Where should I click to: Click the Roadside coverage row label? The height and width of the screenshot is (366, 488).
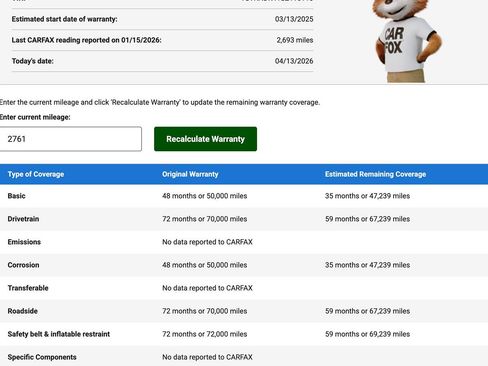click(22, 311)
